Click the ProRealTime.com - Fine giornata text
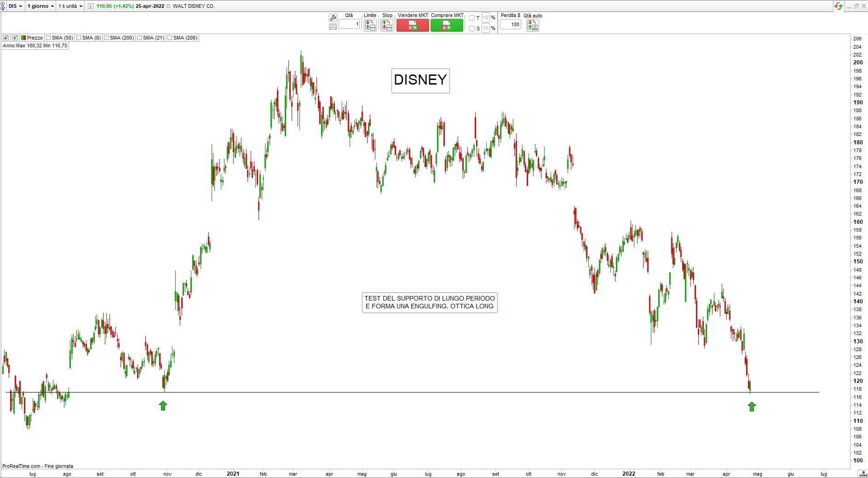This screenshot has height=478, width=868. (x=38, y=466)
